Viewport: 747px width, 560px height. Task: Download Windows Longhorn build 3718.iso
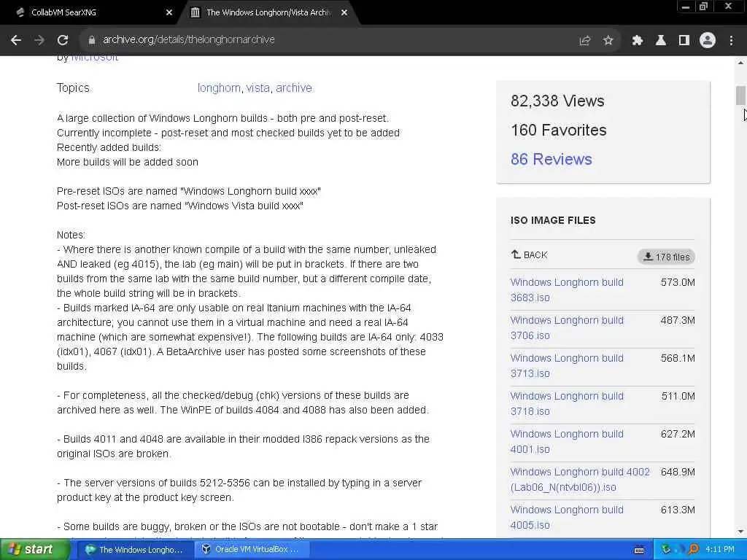[x=567, y=403]
